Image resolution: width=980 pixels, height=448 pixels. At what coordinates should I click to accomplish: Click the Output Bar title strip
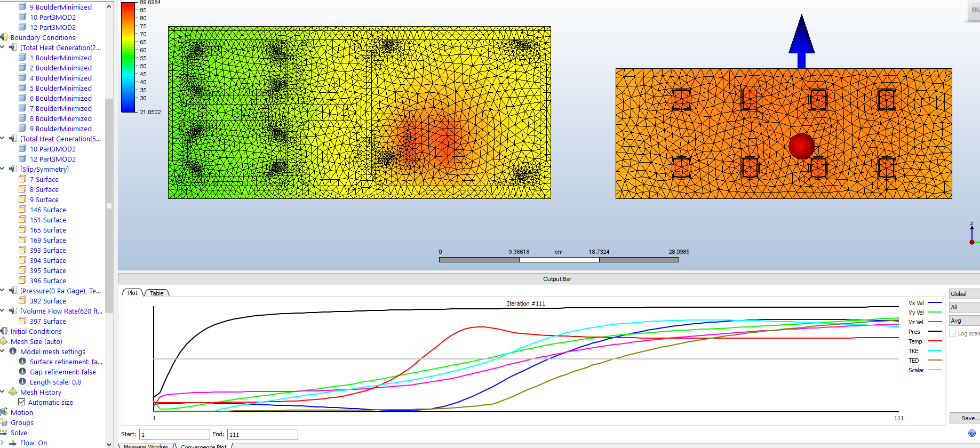pos(549,279)
